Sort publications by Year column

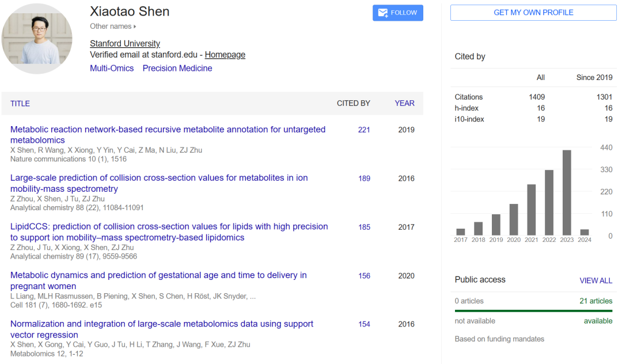pos(404,103)
